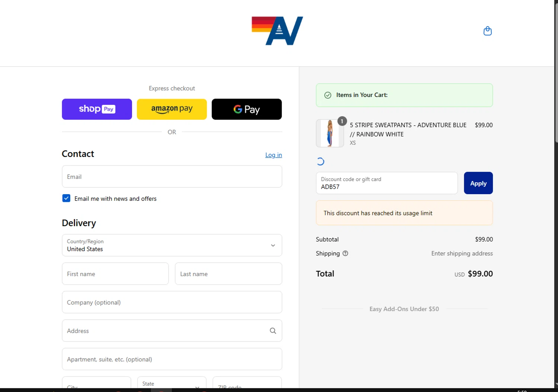558x392 pixels.
Task: Open the Country/Region dropdown
Action: coord(172,245)
